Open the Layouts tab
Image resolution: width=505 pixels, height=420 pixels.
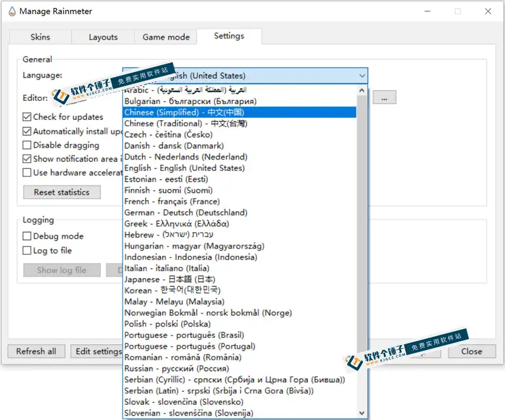click(103, 37)
